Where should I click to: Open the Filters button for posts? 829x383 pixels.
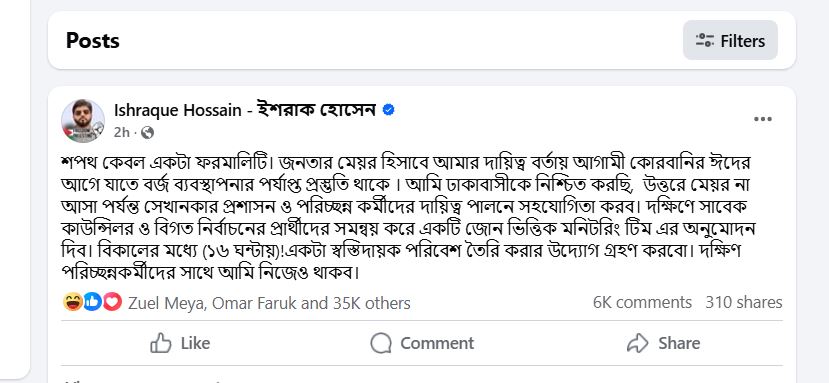point(730,40)
